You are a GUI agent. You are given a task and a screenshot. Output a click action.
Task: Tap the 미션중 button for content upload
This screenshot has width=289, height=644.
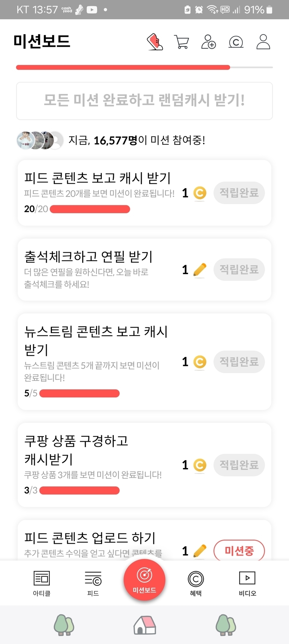(239, 550)
